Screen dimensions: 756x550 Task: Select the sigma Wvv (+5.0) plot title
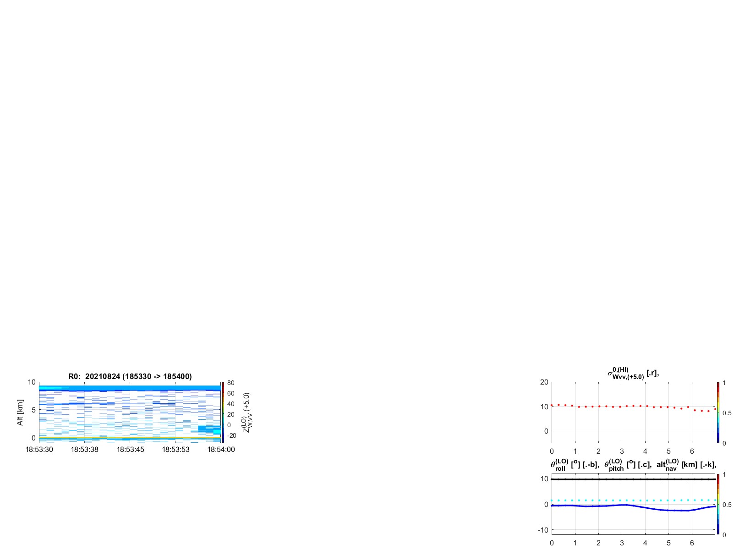[633, 373]
